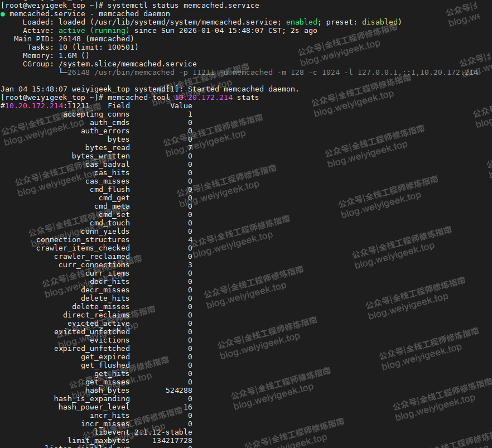
Task: Click the hash_power_level value 16
Action: 188,407
